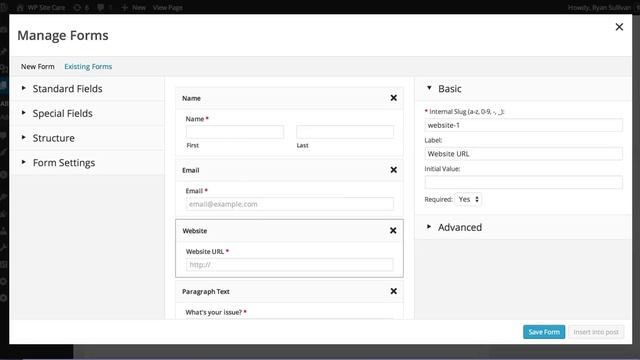640x360 pixels.
Task: Focus the Last name input
Action: point(345,132)
